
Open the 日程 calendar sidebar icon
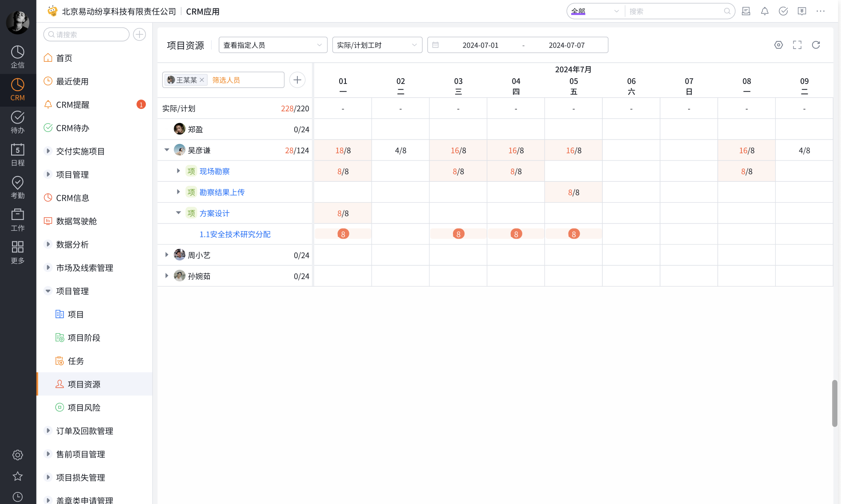pyautogui.click(x=17, y=155)
